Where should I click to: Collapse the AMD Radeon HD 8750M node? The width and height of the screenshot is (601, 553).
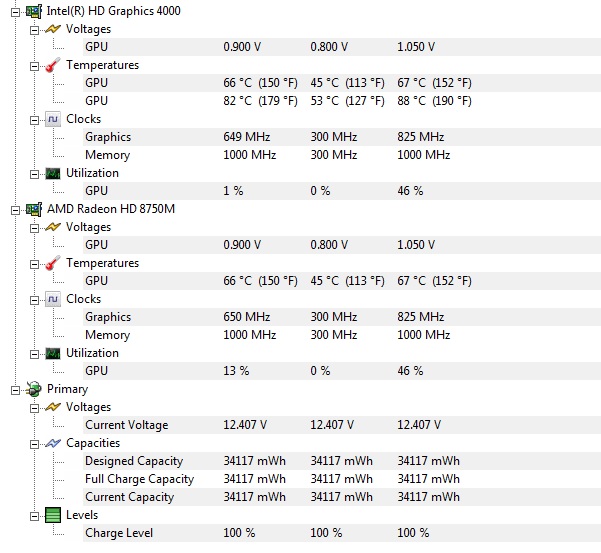pos(13,209)
